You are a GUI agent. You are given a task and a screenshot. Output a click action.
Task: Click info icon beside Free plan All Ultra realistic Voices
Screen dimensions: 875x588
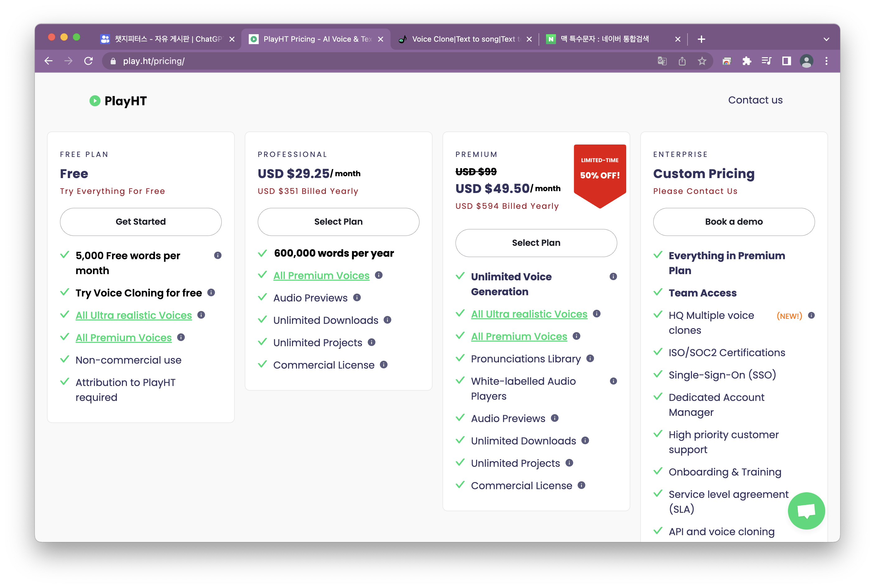coord(201,315)
